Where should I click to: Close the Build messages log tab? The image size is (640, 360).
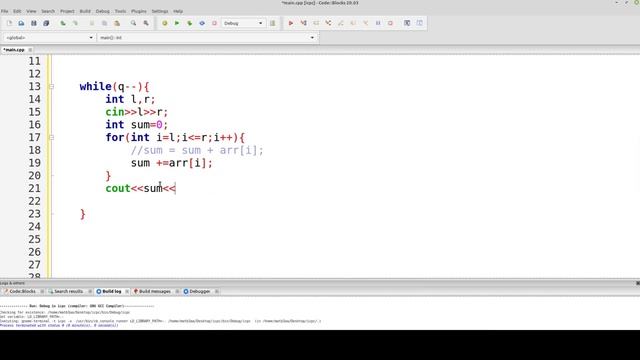point(177,291)
